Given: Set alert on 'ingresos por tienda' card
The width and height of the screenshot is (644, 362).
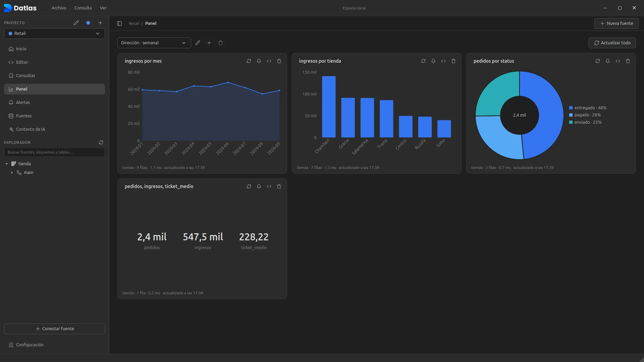Looking at the screenshot, I should coord(433,61).
